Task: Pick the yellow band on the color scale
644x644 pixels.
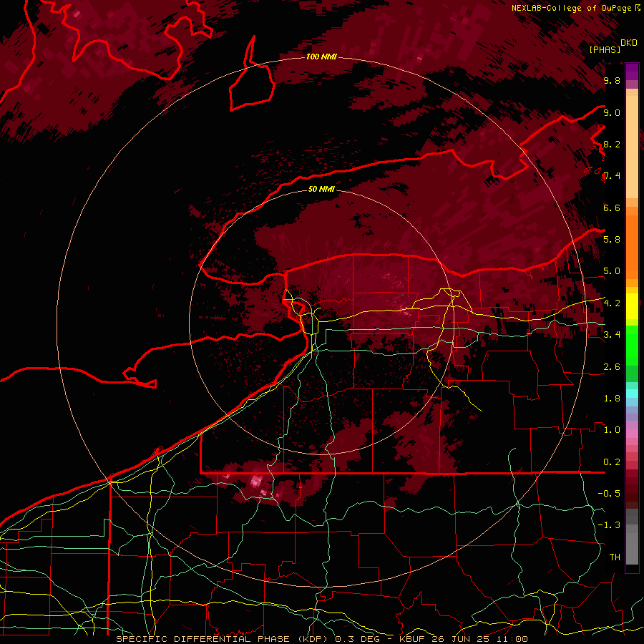Action: click(632, 306)
